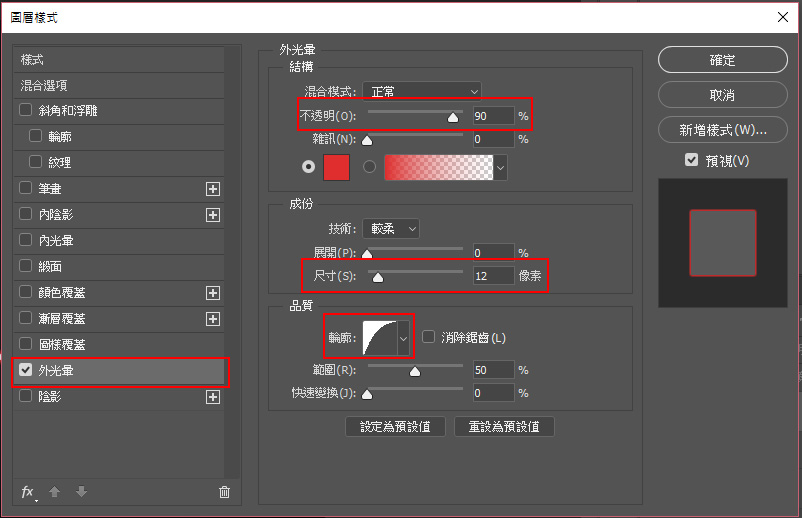This screenshot has width=802, height=518.
Task: Enable the 輪廓 sub-option checkbox under 斜角和浮雕
Action: pos(35,136)
